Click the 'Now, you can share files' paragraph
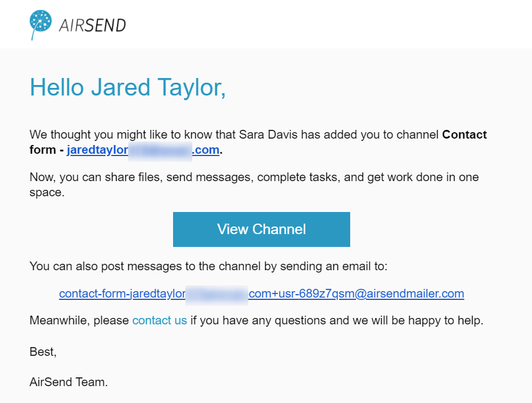 (x=254, y=185)
